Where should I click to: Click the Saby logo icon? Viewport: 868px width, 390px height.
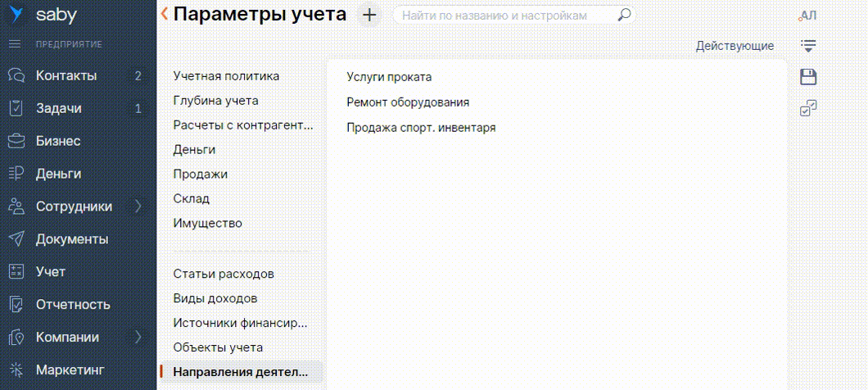(x=16, y=14)
